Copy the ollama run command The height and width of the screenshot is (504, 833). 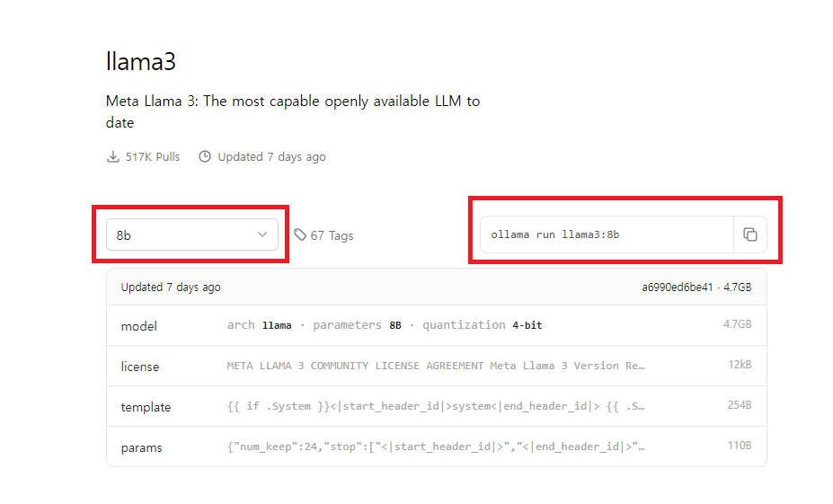pyautogui.click(x=749, y=234)
